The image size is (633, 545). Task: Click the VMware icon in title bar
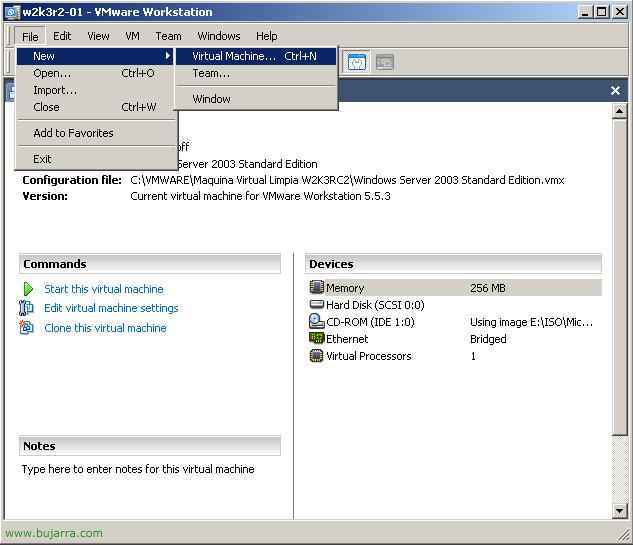[x=12, y=12]
